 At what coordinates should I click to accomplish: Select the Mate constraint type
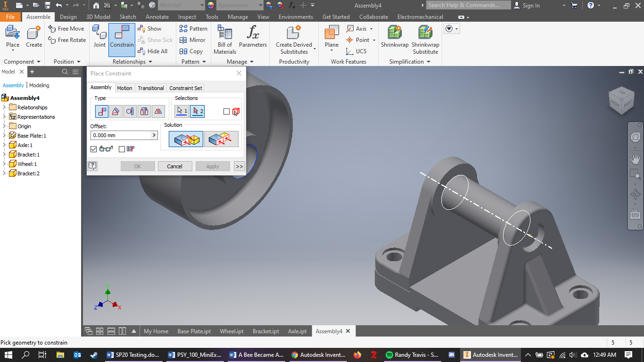pos(101,111)
